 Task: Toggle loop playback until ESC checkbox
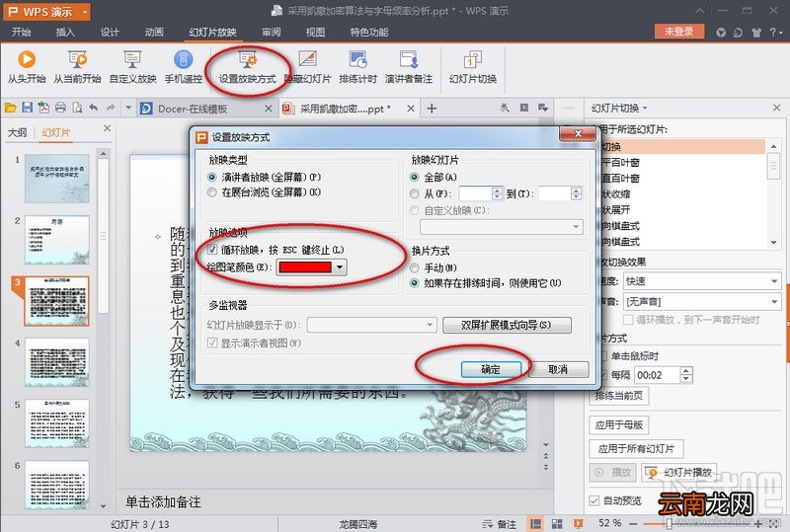click(212, 250)
